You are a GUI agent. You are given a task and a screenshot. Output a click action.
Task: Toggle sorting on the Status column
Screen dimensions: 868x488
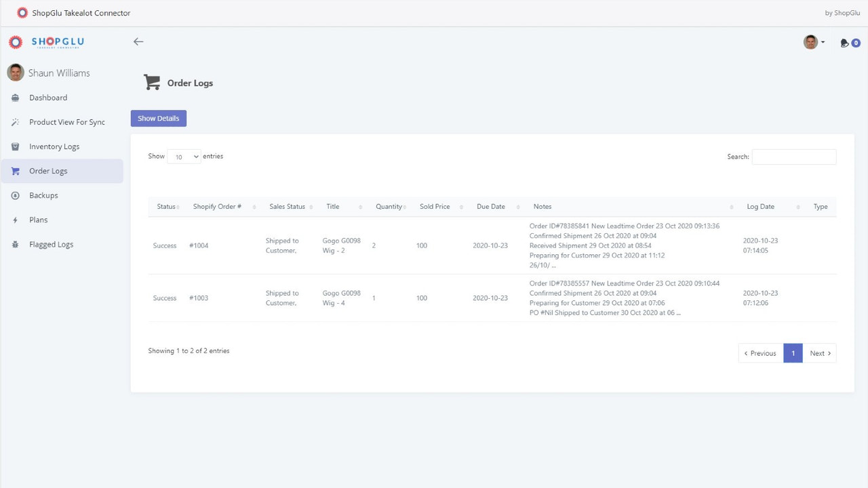[167, 207]
